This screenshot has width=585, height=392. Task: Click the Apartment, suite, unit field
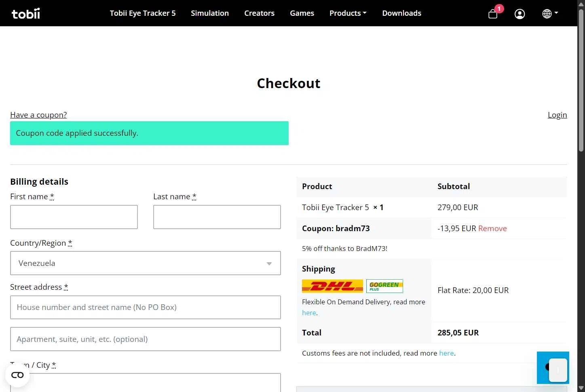(x=146, y=339)
